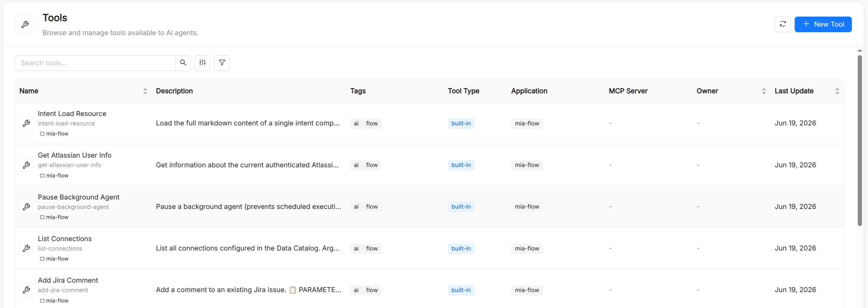
Task: Open the Pause Background Agent tool
Action: tap(78, 197)
